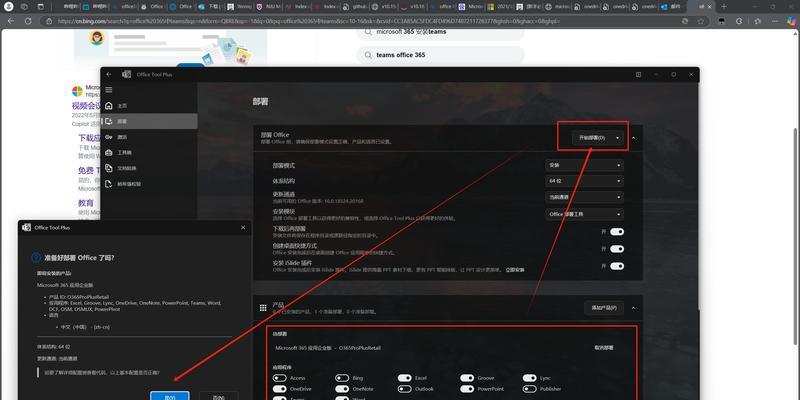This screenshot has height=400, width=800.
Task: Open the deployment mode dropdown
Action: (x=584, y=165)
